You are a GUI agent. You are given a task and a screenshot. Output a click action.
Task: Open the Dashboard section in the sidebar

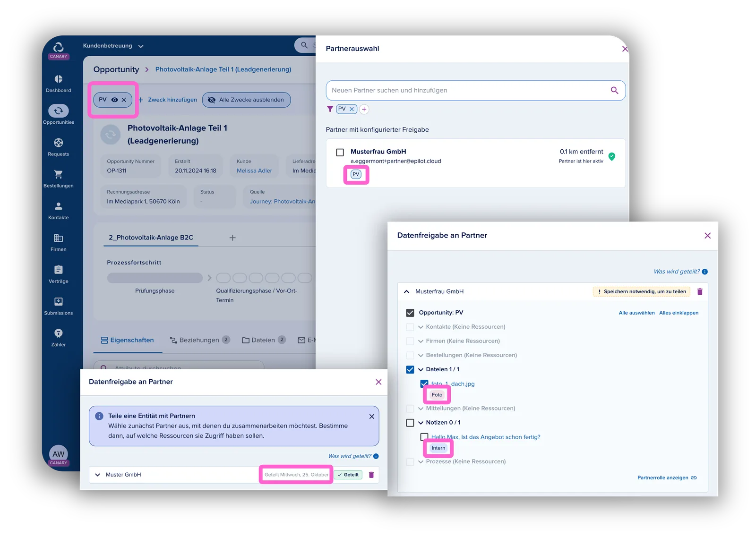pos(59,84)
